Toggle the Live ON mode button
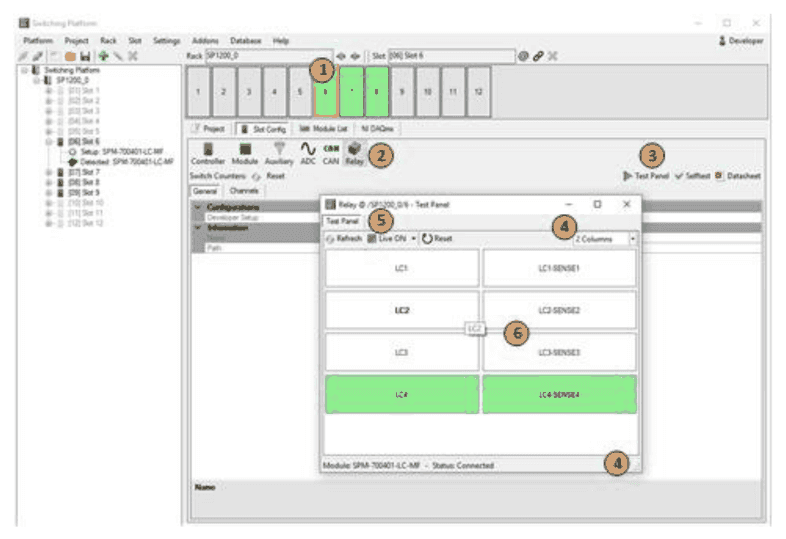Image resolution: width=786 pixels, height=539 pixels. [387, 239]
